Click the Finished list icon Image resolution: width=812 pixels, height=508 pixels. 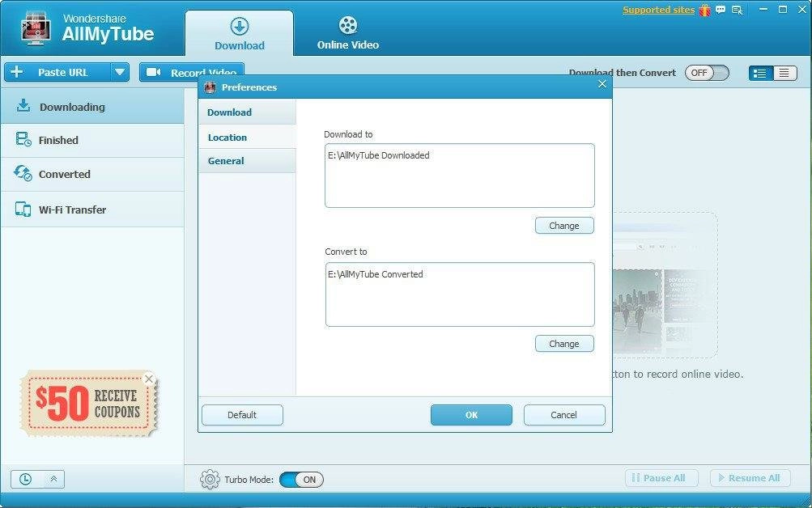click(x=23, y=139)
